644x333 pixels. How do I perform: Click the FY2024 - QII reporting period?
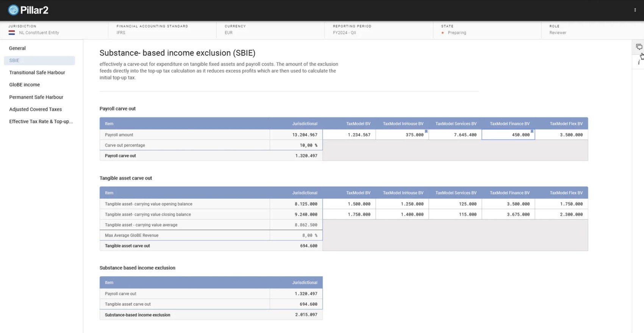tap(344, 33)
